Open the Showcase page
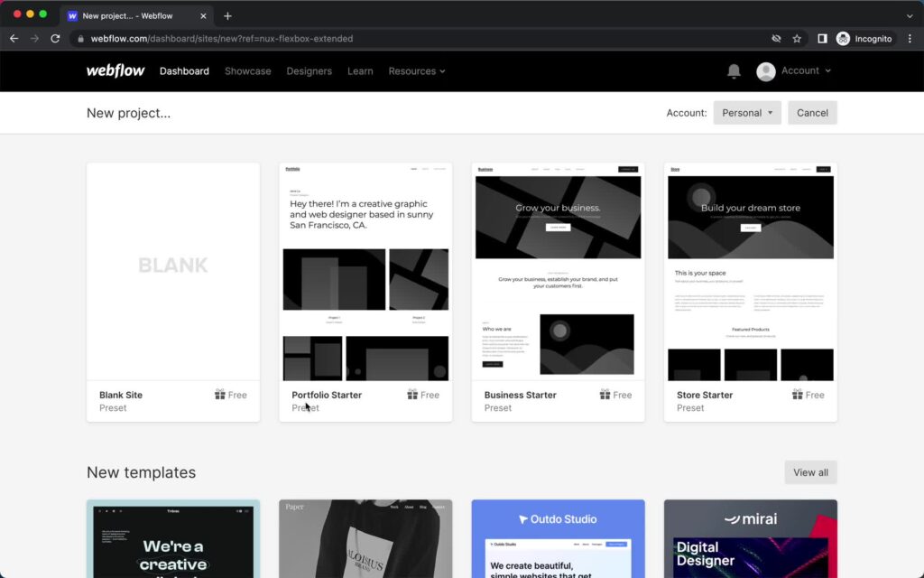The height and width of the screenshot is (578, 924). coord(247,70)
